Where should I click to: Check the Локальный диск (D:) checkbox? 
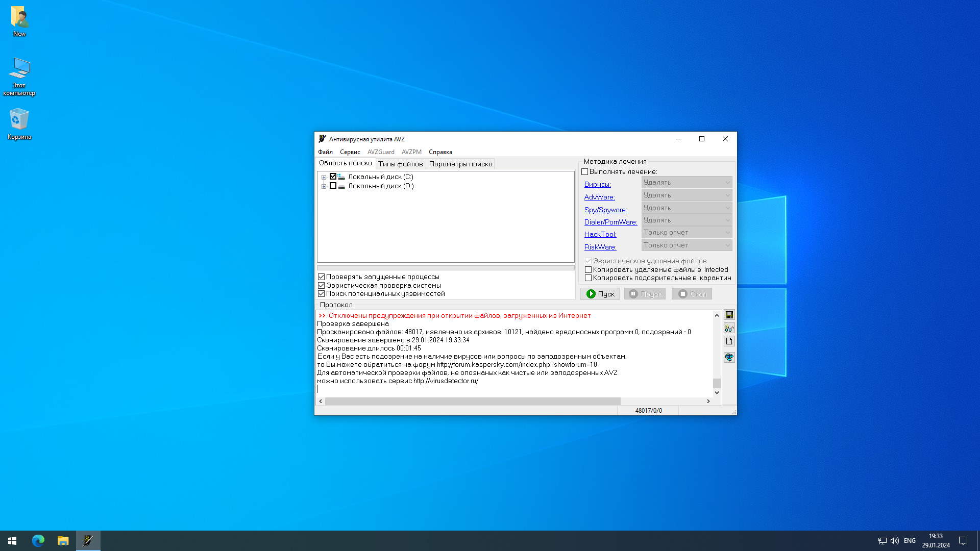pos(333,186)
